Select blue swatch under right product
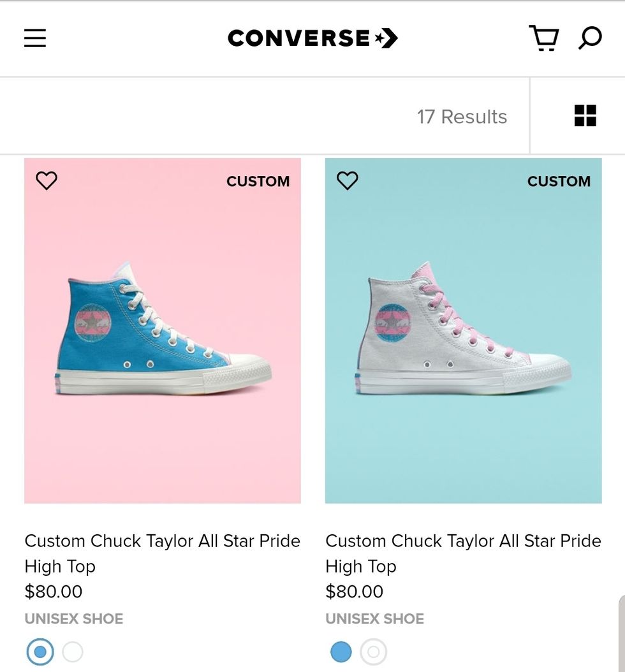The image size is (625, 672). (341, 652)
